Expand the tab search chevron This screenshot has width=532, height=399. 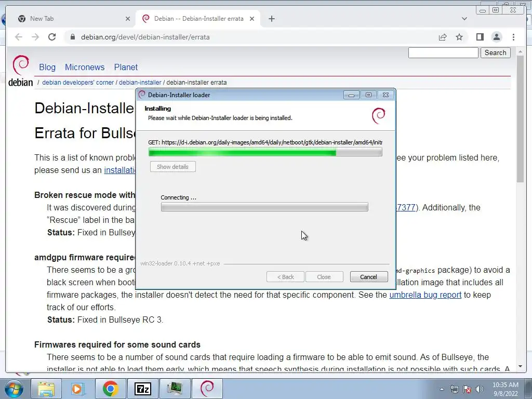click(x=464, y=19)
